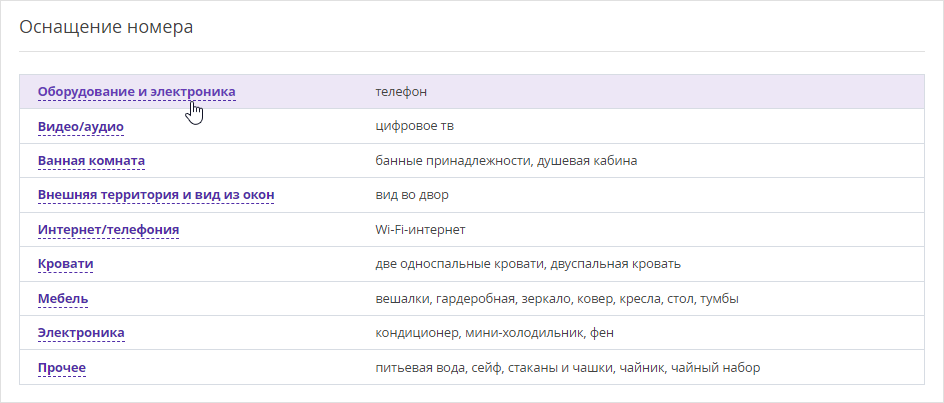Viewport: 944px width, 403px height.
Task: Select 'кондиционер, мини-холодильник, фен' text
Action: (x=494, y=333)
